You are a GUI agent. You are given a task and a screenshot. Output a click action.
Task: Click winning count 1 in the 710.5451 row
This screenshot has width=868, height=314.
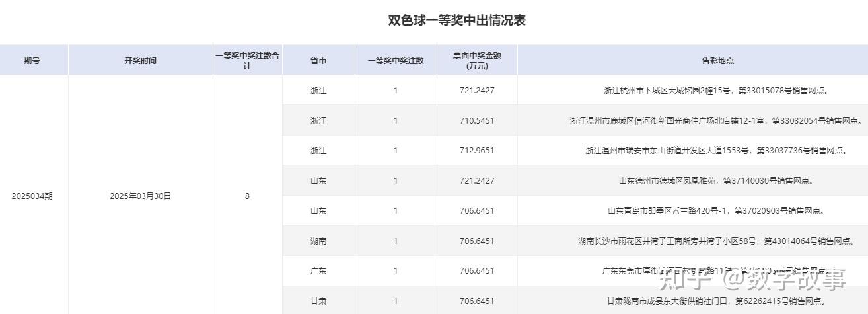pos(396,120)
